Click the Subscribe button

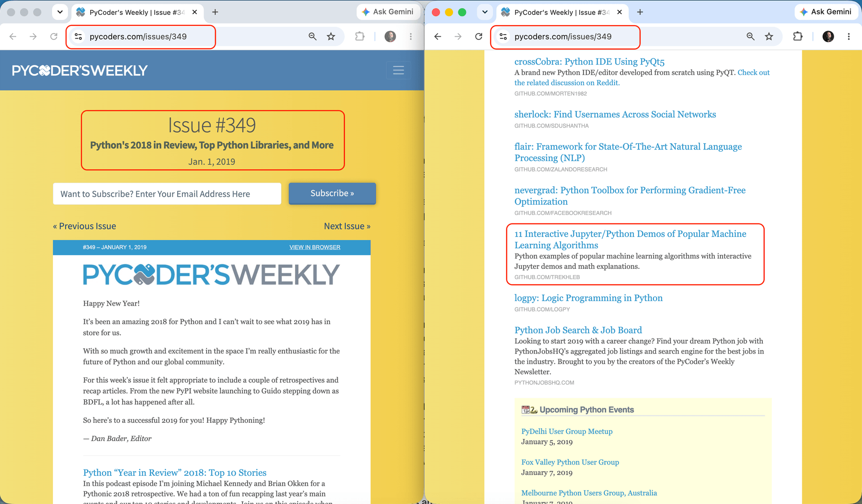click(x=332, y=193)
